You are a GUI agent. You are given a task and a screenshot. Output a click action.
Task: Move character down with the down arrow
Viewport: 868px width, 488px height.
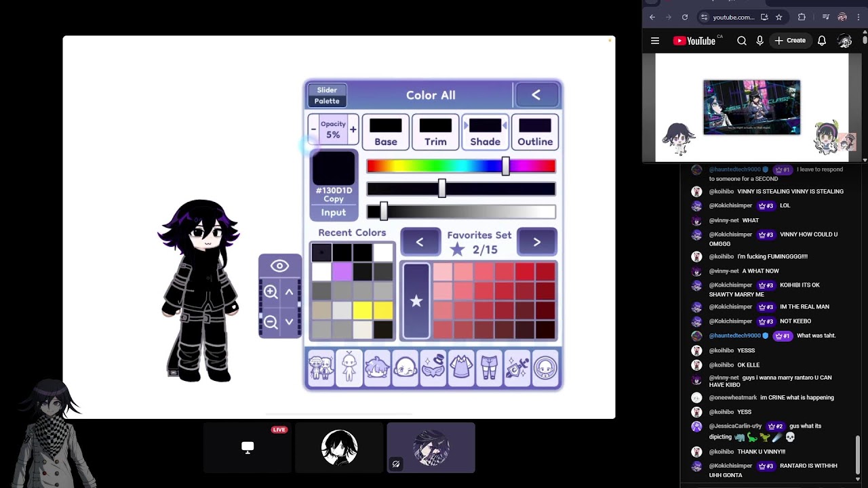pos(289,322)
